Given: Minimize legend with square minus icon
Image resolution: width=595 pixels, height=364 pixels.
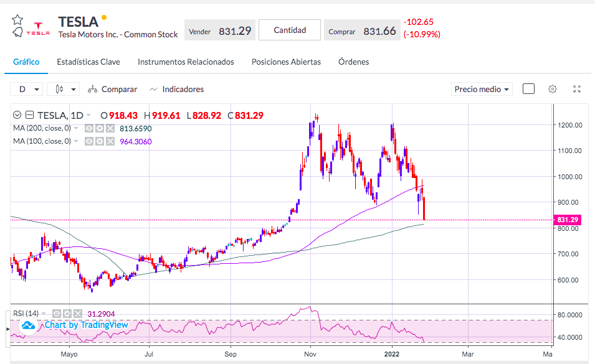Looking at the screenshot, I should 30,115.
